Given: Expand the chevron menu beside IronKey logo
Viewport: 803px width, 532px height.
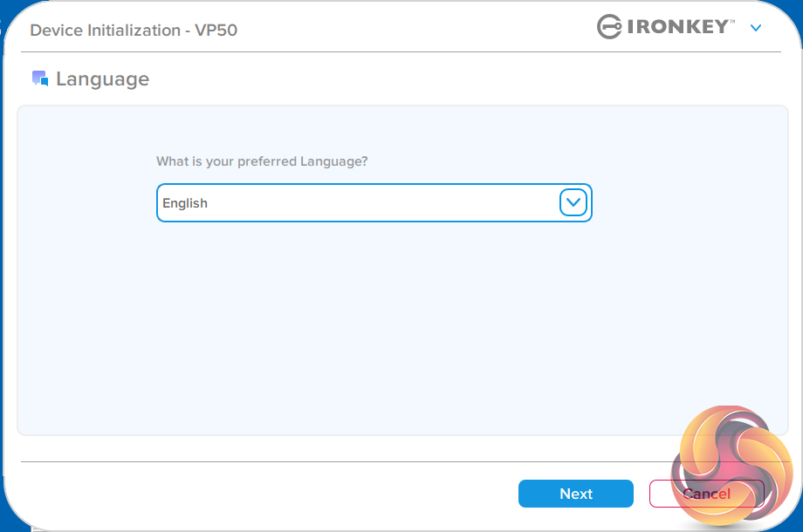Looking at the screenshot, I should pyautogui.click(x=756, y=28).
